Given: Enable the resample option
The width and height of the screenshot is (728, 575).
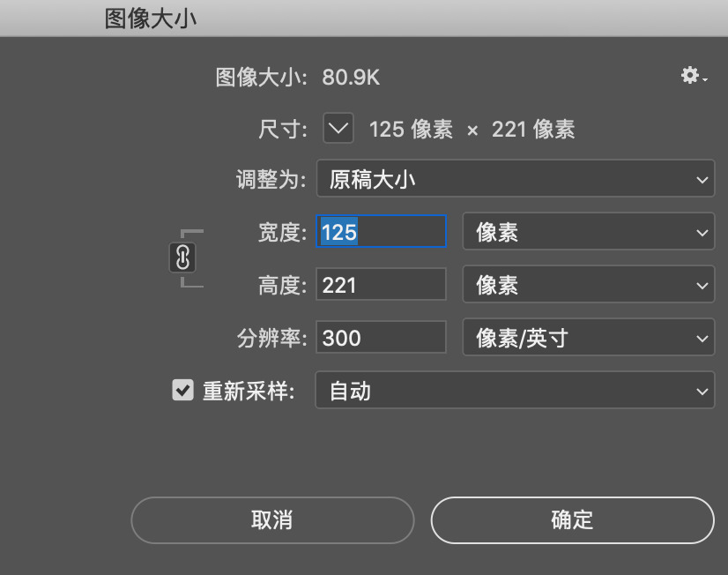Looking at the screenshot, I should 182,390.
